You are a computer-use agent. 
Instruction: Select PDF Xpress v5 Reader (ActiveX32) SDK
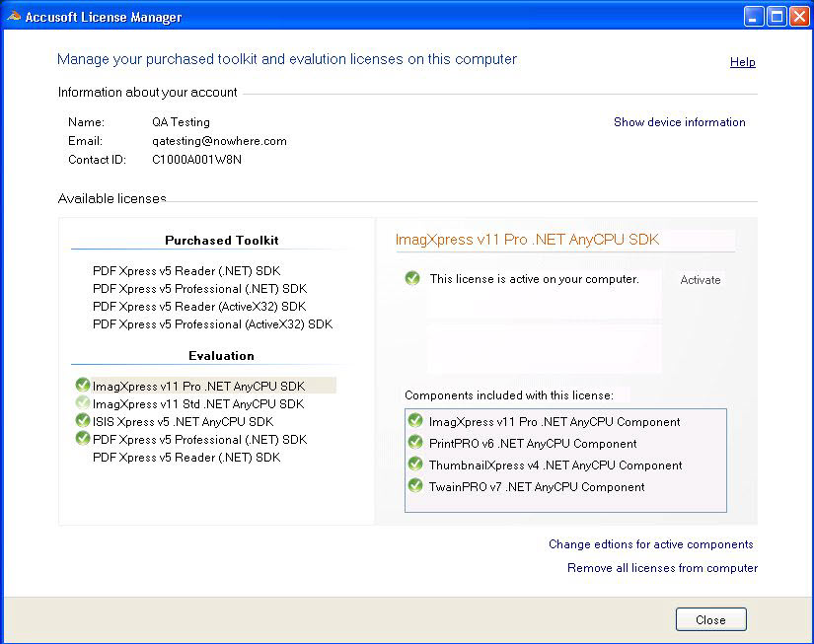click(x=199, y=306)
